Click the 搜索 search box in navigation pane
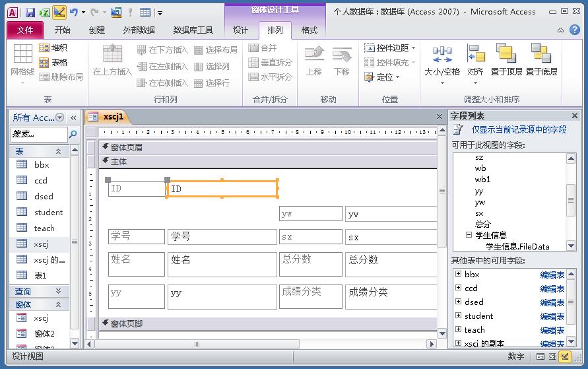The image size is (588, 369). coord(38,134)
